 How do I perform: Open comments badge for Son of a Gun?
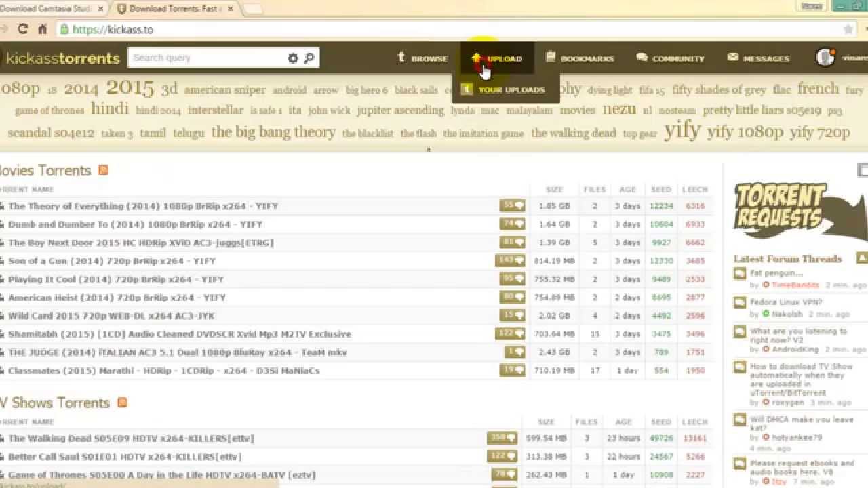(x=510, y=260)
